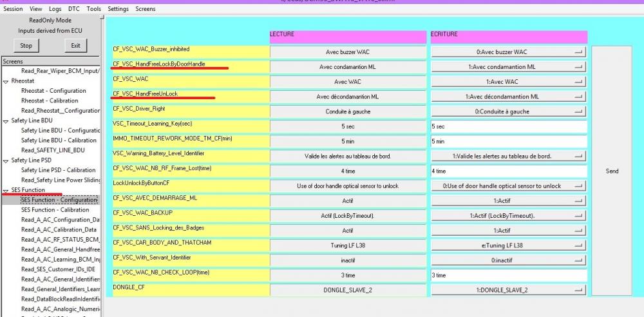The image size is (644, 317).
Task: Click the NB_RF_Frame_Lost '4 time' input
Action: 509,171
